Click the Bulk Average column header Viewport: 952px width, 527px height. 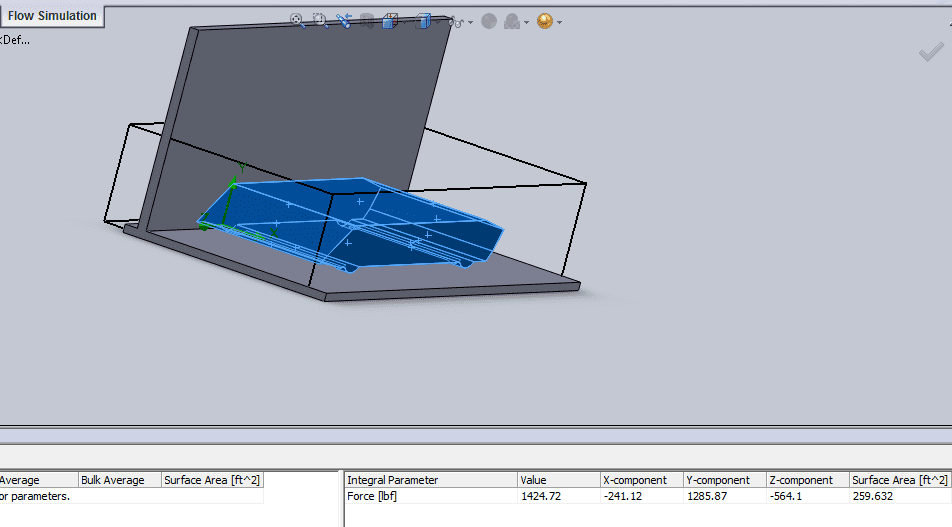pos(120,480)
